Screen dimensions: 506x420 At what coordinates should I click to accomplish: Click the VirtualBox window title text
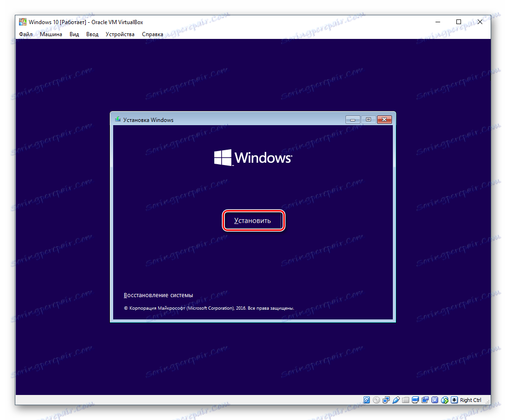[86, 22]
